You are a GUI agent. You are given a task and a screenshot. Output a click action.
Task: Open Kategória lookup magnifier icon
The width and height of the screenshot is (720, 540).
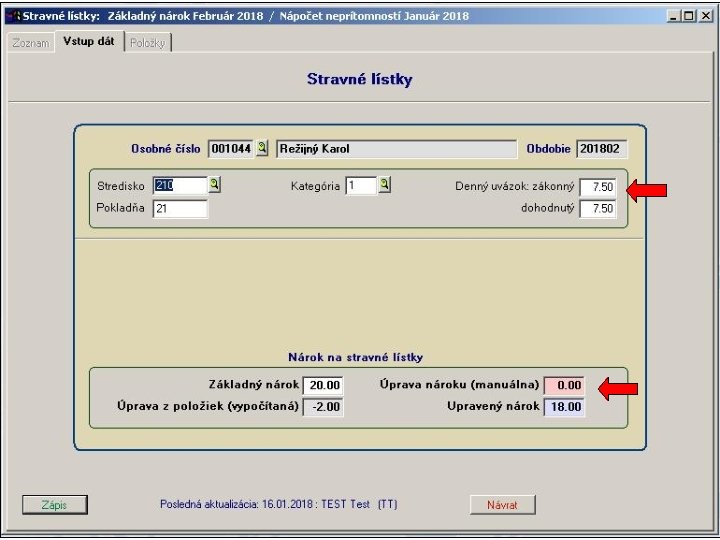coord(385,185)
